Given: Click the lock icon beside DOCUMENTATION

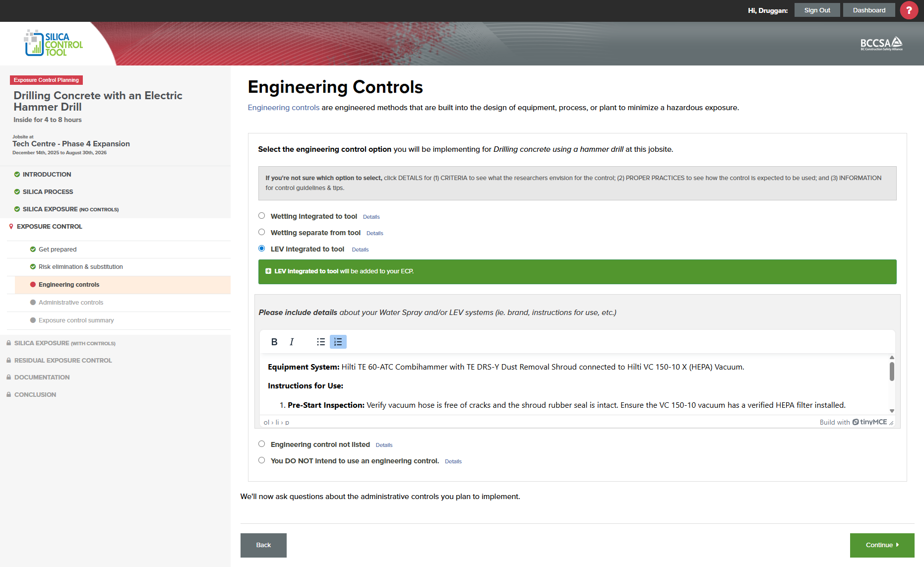Looking at the screenshot, I should click(x=8, y=377).
